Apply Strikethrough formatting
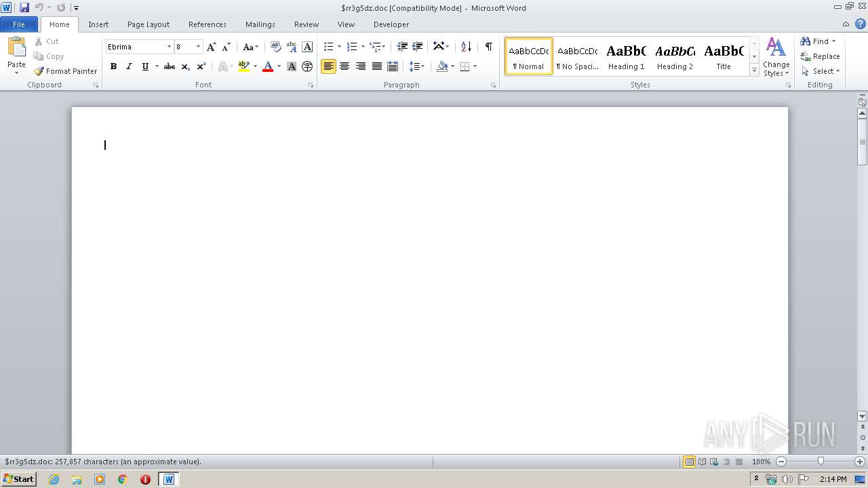The width and height of the screenshot is (868, 488). [170, 66]
